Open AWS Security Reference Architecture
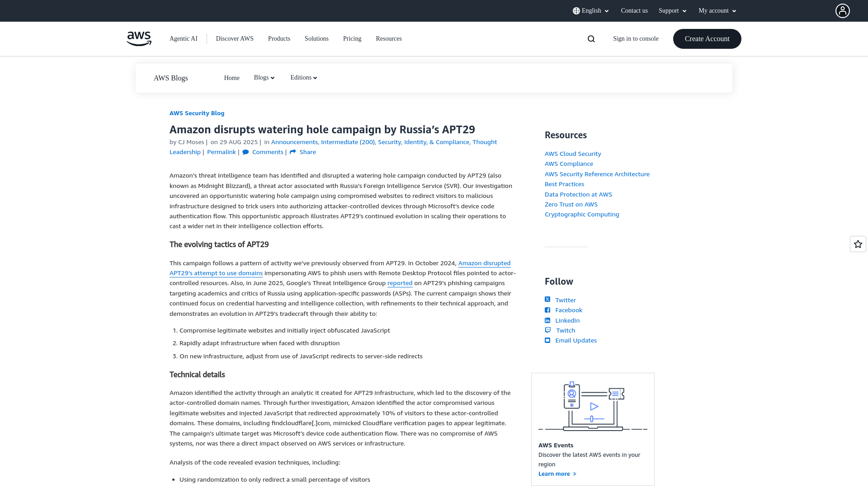 597,174
